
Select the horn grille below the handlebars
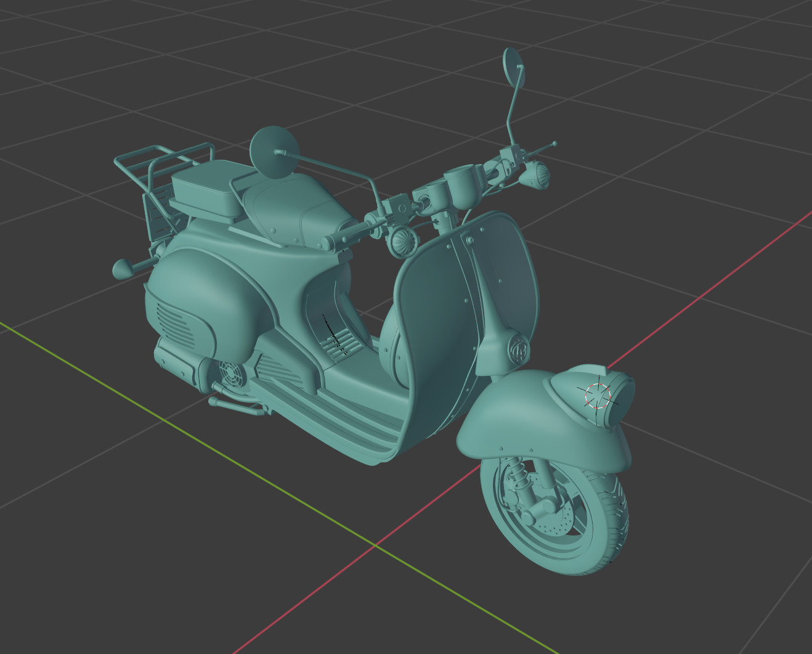pyautogui.click(x=404, y=240)
